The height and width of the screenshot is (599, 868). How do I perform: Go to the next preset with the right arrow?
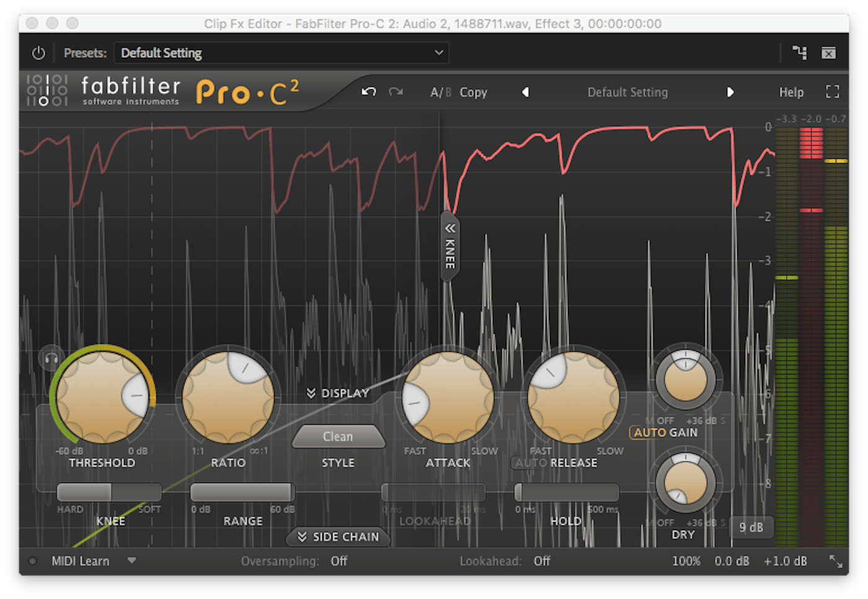point(730,92)
